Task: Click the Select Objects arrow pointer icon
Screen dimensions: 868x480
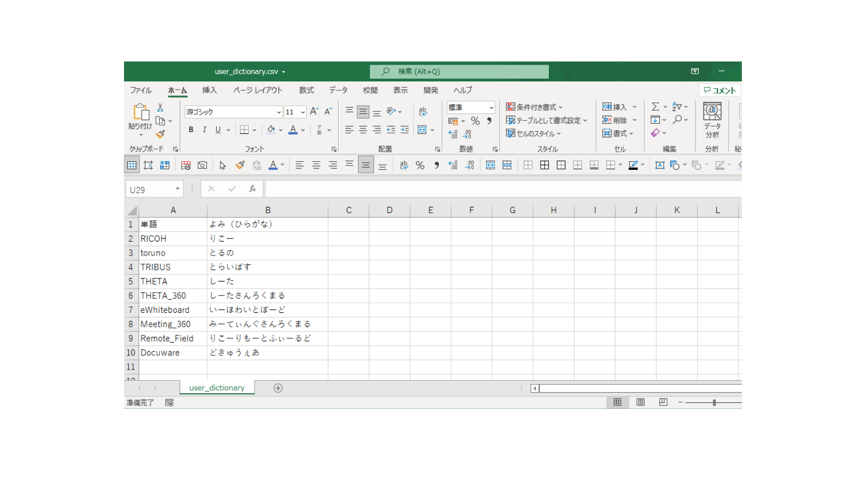Action: 223,165
